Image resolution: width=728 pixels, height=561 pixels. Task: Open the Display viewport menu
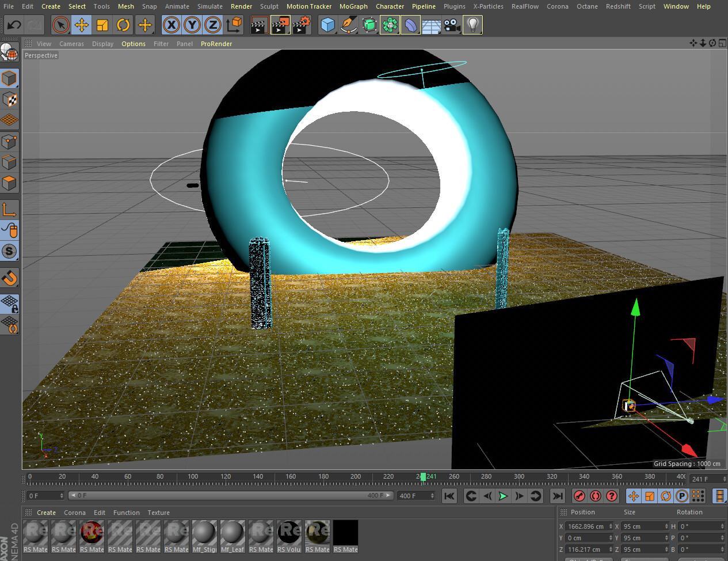(x=102, y=44)
